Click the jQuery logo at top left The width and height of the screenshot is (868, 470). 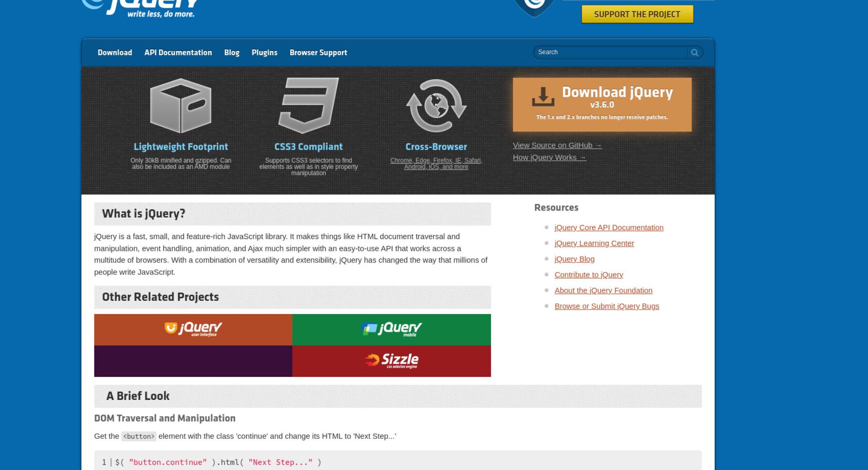pos(140,8)
